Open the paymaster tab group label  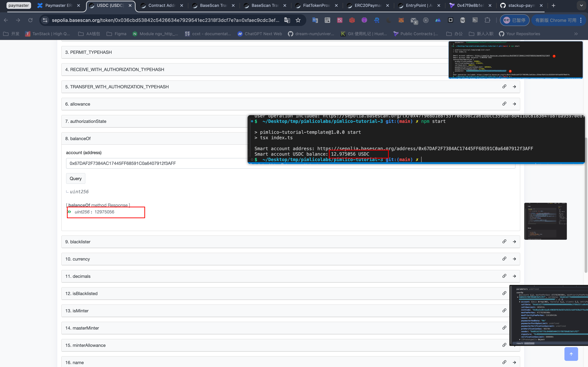point(19,5)
